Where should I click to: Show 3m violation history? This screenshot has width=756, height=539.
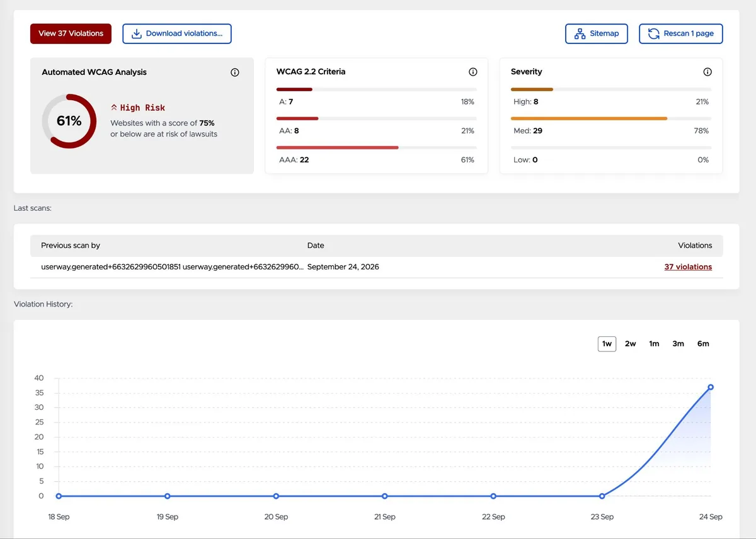(679, 344)
